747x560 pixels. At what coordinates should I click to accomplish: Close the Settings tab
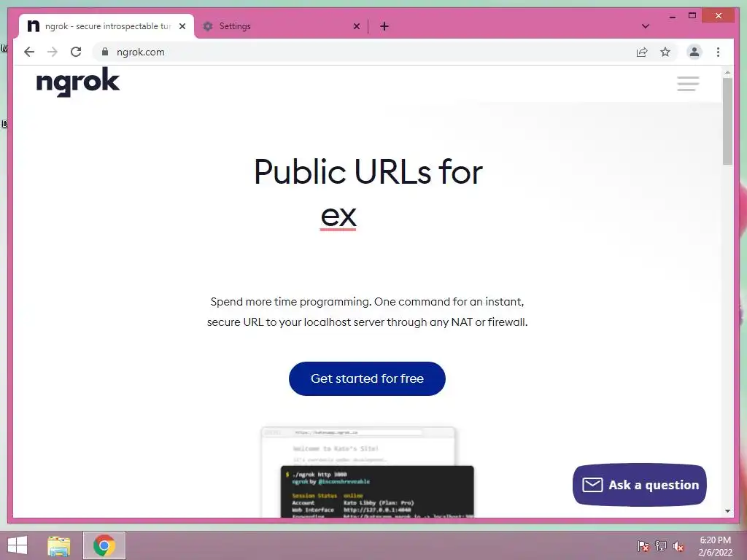tap(356, 26)
